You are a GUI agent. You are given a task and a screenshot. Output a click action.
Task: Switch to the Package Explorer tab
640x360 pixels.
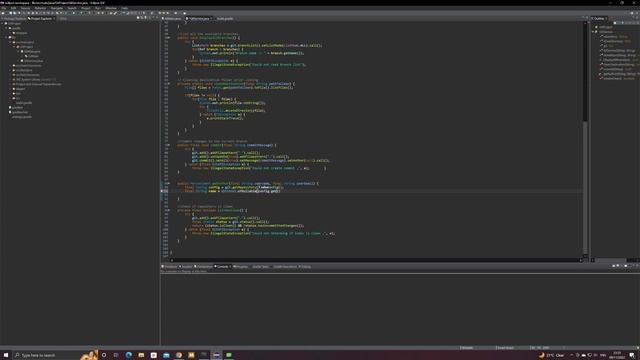(x=14, y=19)
